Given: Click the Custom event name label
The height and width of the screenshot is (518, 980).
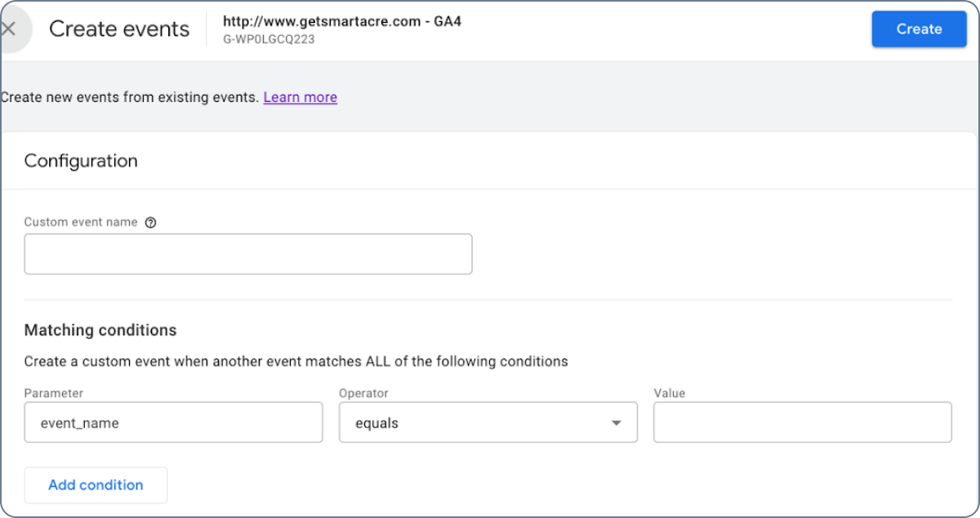Looking at the screenshot, I should point(81,222).
